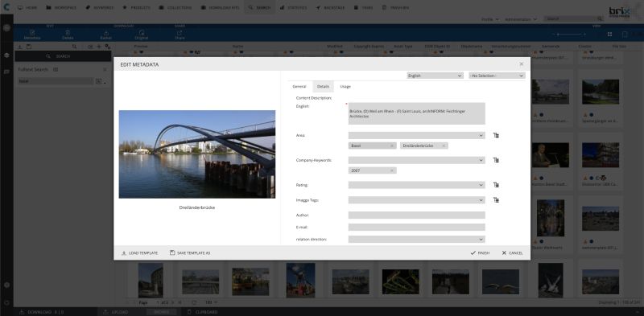
Task: Open the language dropdown showing English
Action: tap(435, 76)
